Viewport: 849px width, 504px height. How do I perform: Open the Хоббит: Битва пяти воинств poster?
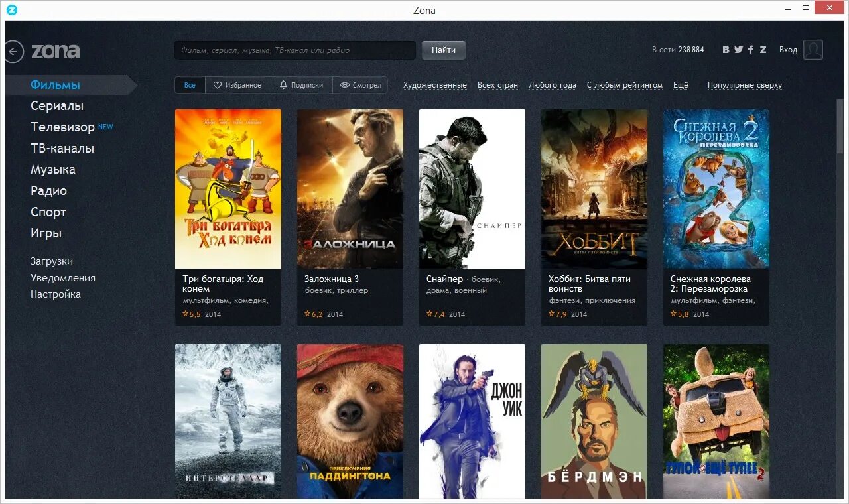point(594,189)
